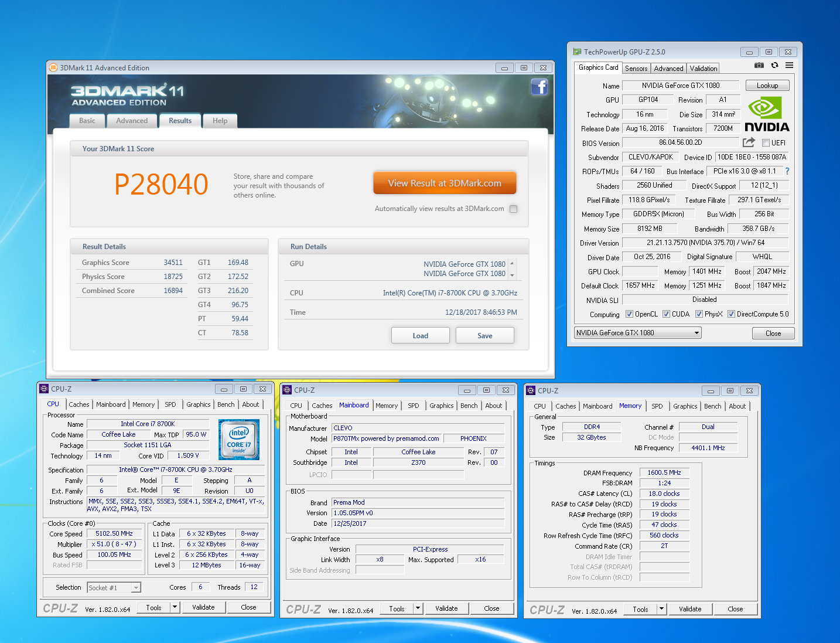
Task: Click the title bar icon of the CPU-Z Memory window
Action: coord(531,390)
